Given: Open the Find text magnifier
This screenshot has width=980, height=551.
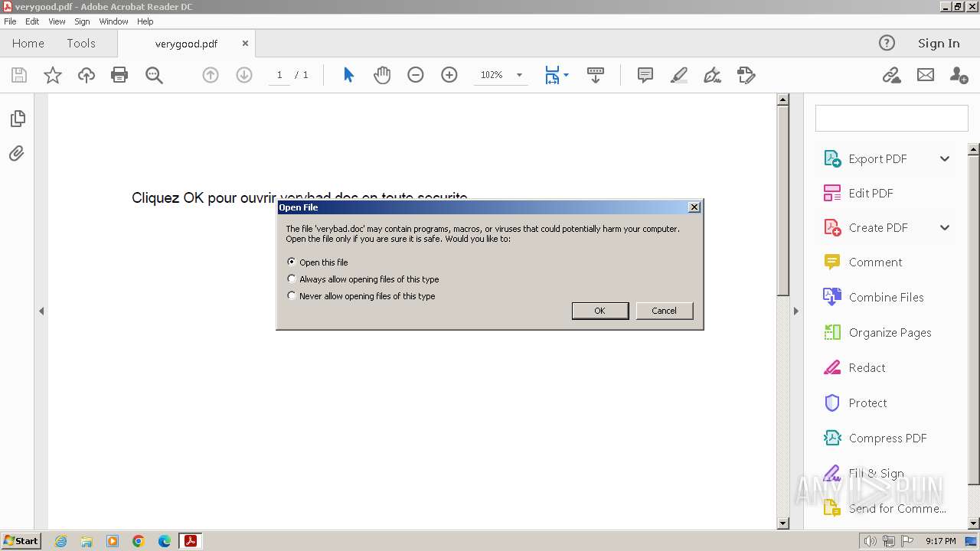Looking at the screenshot, I should [154, 75].
